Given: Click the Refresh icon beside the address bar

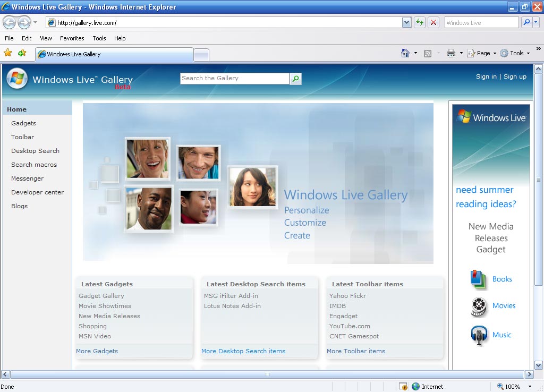Looking at the screenshot, I should click(x=419, y=22).
